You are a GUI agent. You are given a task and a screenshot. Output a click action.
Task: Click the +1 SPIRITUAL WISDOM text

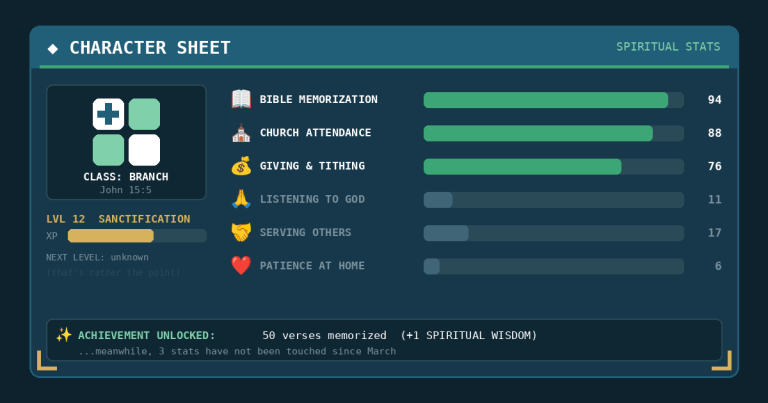(x=469, y=335)
